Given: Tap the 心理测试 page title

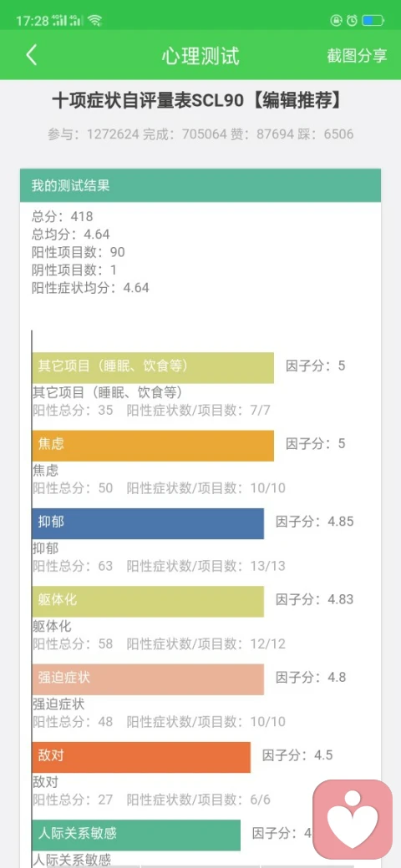Looking at the screenshot, I should click(x=200, y=56).
